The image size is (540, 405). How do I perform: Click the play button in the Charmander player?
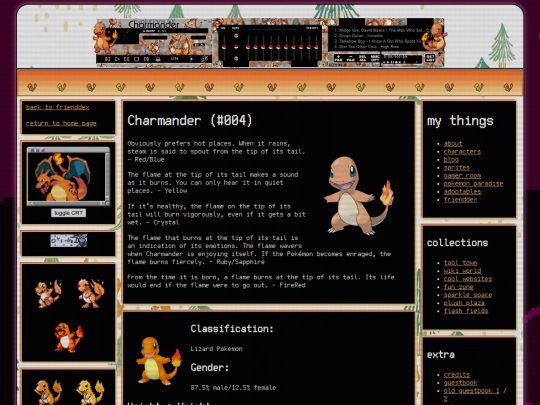coord(117,59)
